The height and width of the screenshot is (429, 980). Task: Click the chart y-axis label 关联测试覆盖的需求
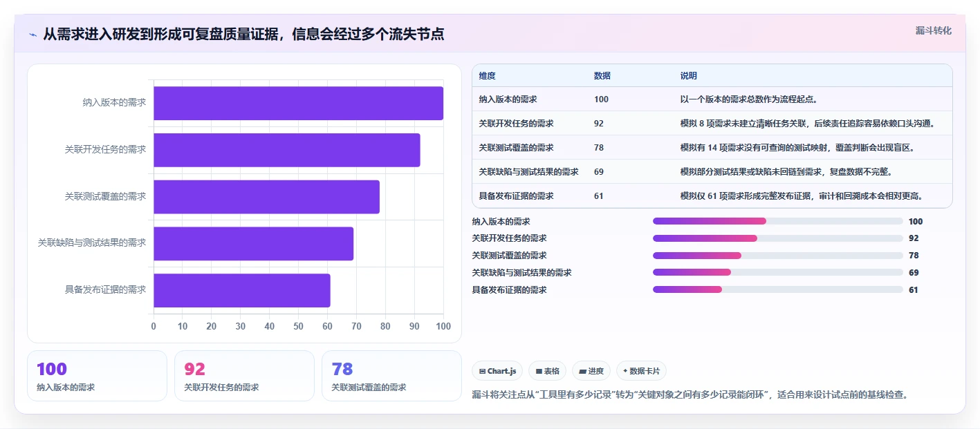106,196
